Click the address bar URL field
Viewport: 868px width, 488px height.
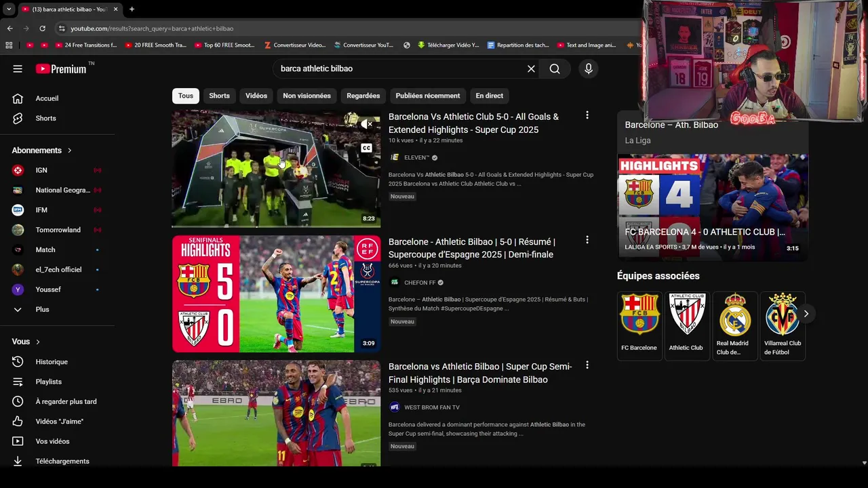pyautogui.click(x=346, y=28)
